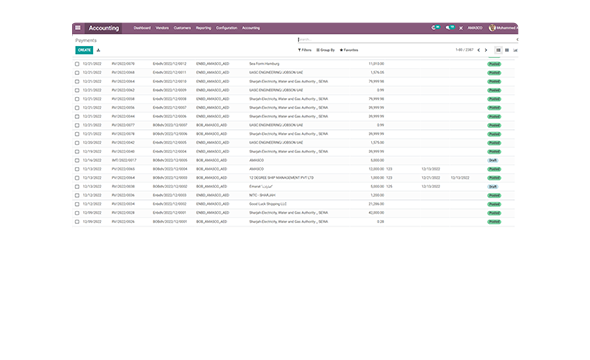Screen dimensions: 590x360
Task: Open the Customers menu
Action: tap(182, 28)
